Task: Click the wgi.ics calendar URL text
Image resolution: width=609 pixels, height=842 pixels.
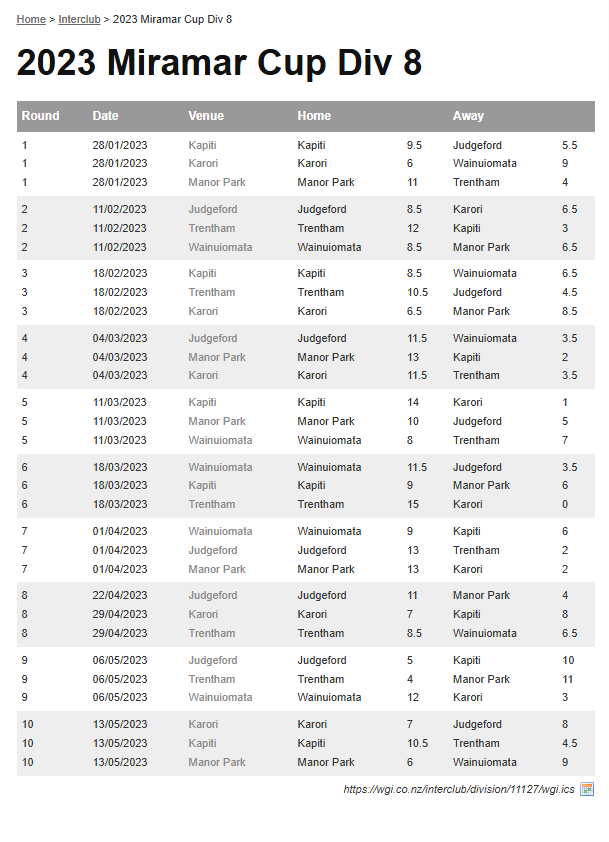Action: [459, 789]
